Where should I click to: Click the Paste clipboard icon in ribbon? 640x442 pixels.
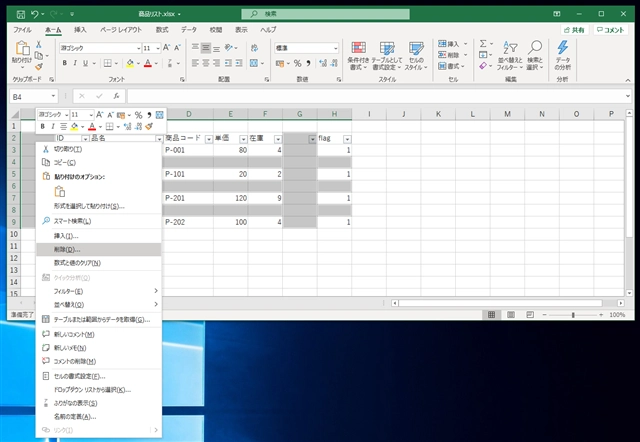(22, 48)
